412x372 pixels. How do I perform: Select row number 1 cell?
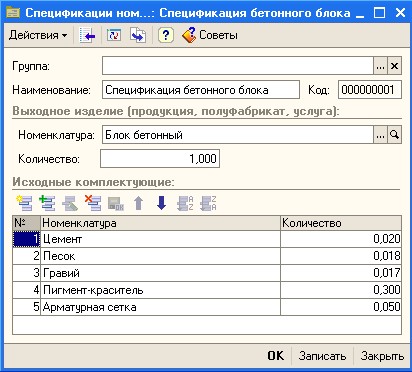click(26, 239)
